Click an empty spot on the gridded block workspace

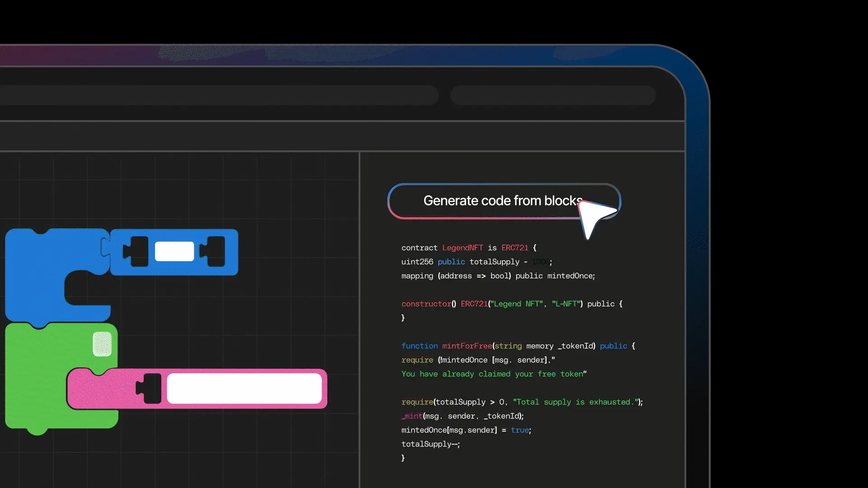(x=271, y=190)
